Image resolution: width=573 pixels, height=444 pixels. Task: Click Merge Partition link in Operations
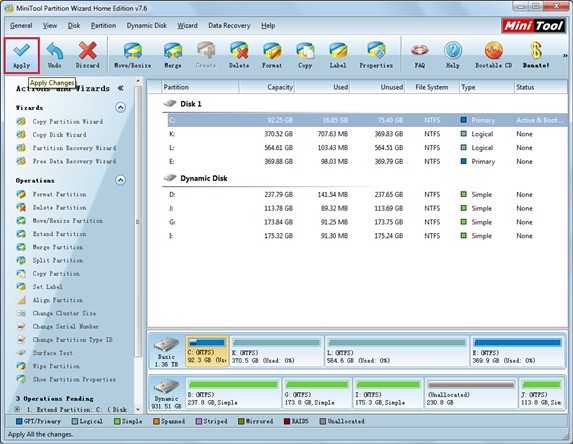coord(58,247)
